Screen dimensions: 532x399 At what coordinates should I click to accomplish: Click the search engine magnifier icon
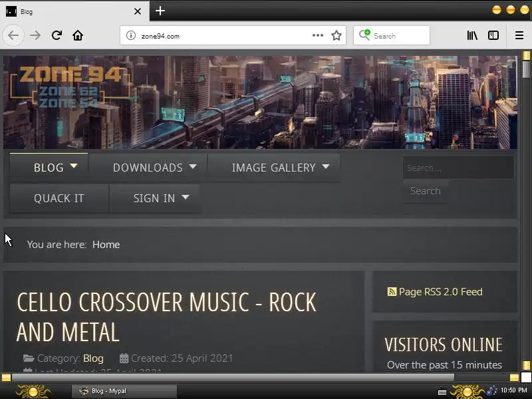pos(364,35)
